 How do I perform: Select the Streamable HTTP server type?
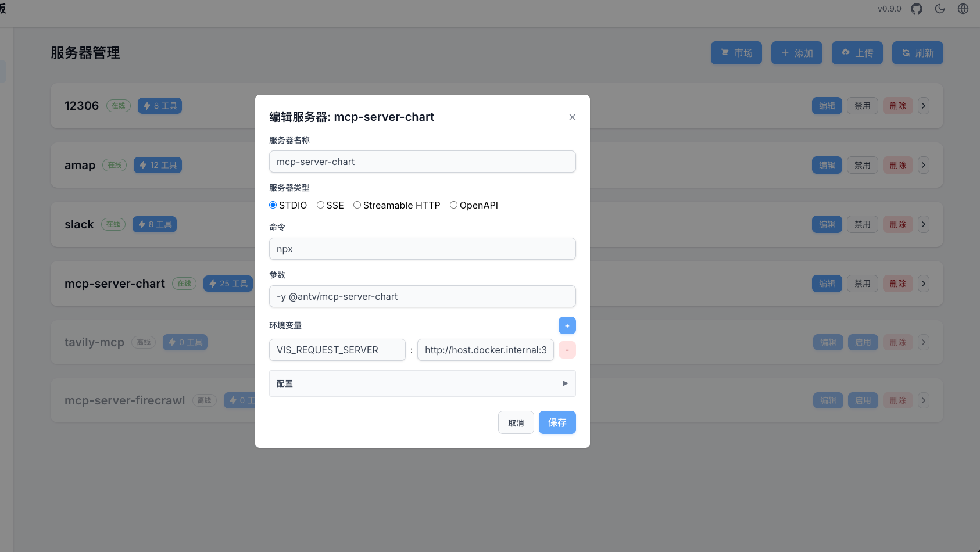pos(357,205)
